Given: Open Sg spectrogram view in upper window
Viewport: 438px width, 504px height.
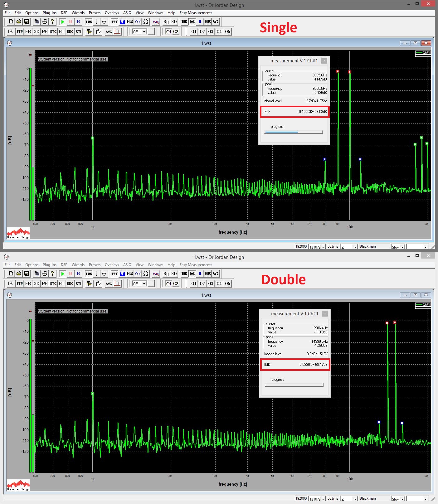Looking at the screenshot, I should tap(166, 22).
